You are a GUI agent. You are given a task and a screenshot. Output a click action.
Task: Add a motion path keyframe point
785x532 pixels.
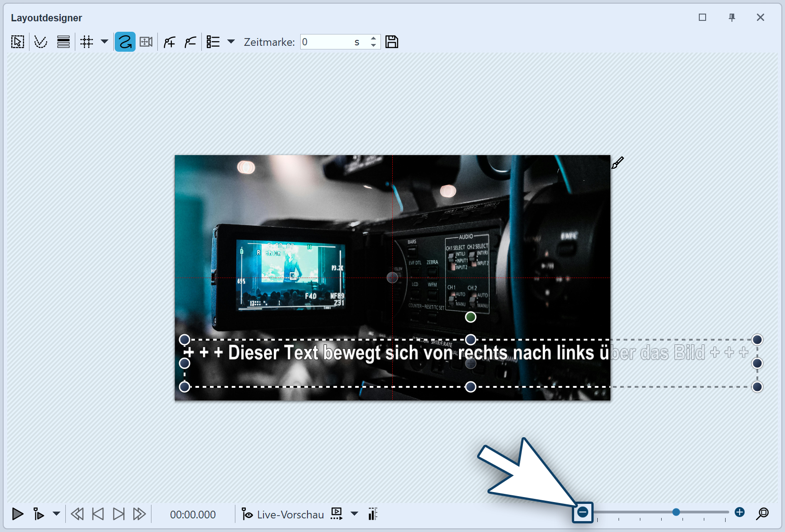(x=169, y=42)
